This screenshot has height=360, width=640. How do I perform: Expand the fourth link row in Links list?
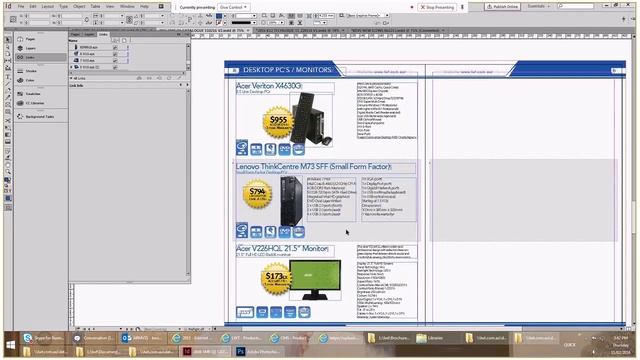tap(72, 67)
